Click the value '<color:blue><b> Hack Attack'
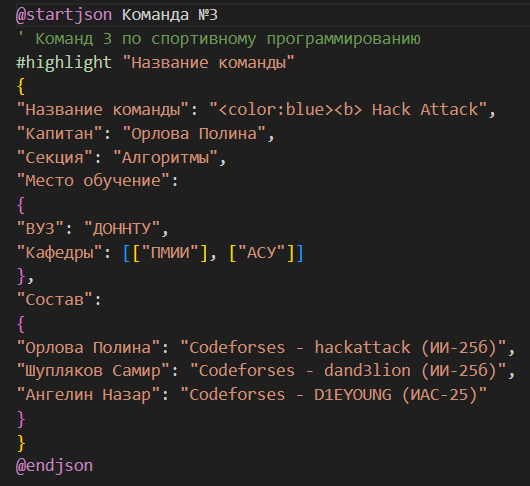This screenshot has width=530, height=486. pos(348,110)
